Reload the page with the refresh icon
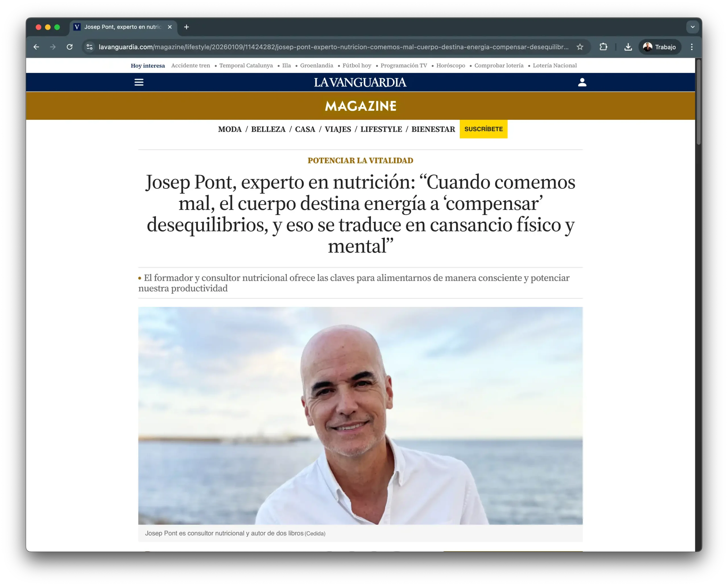The width and height of the screenshot is (728, 586). click(70, 47)
